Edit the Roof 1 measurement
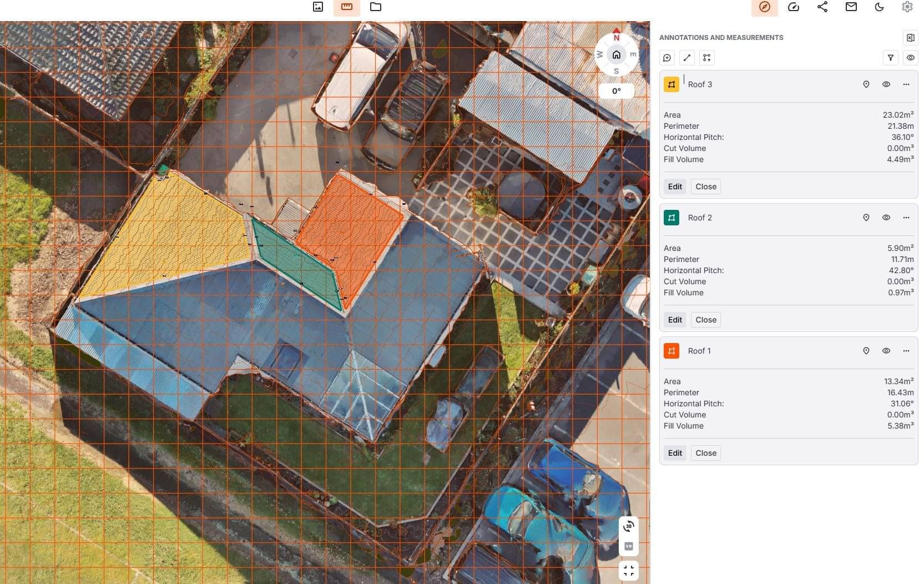 pos(675,453)
